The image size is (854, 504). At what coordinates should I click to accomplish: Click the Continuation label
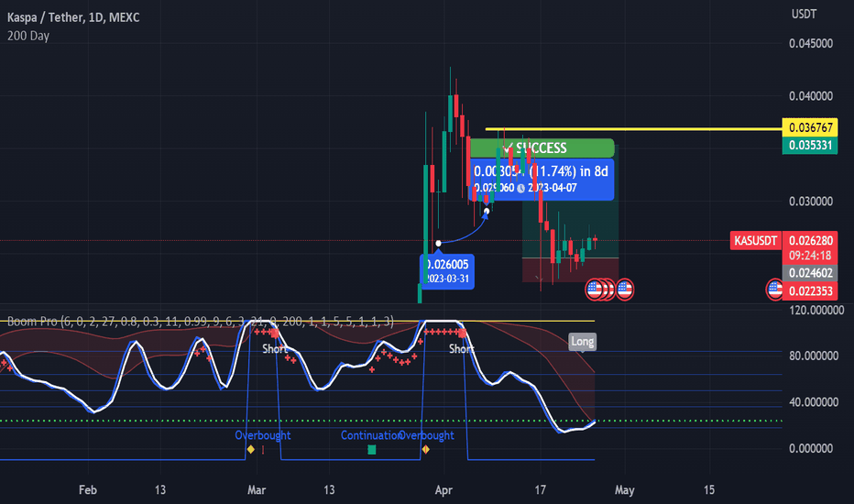click(370, 435)
